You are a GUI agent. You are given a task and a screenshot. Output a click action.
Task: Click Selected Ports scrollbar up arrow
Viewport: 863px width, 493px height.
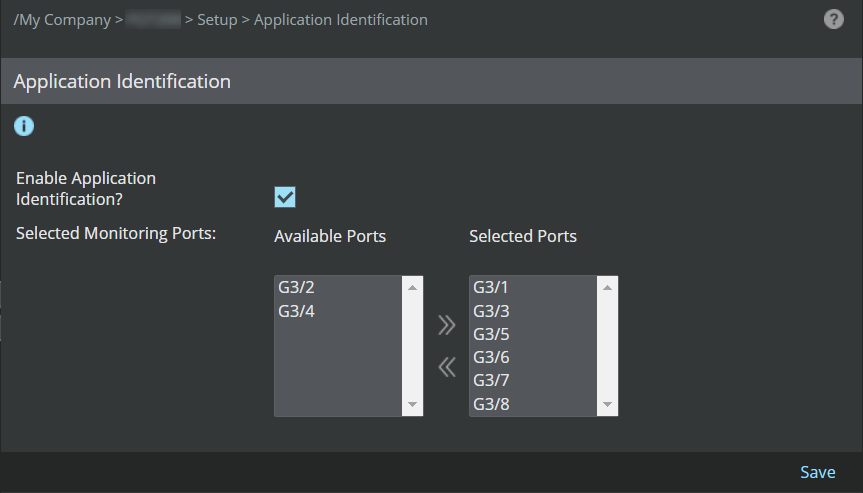point(607,288)
